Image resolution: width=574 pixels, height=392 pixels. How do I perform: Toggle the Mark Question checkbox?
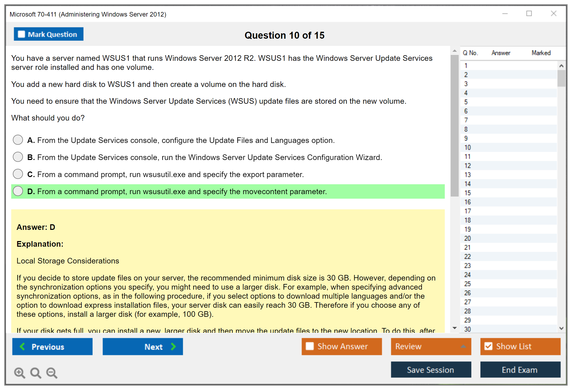[21, 34]
